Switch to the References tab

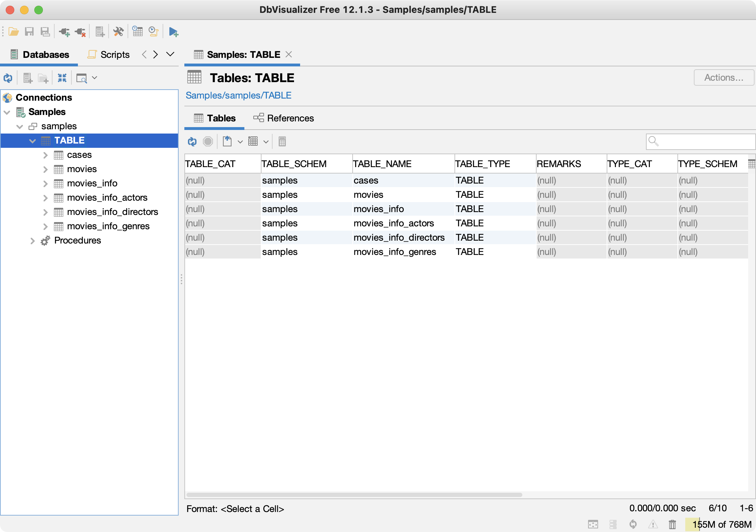click(284, 118)
